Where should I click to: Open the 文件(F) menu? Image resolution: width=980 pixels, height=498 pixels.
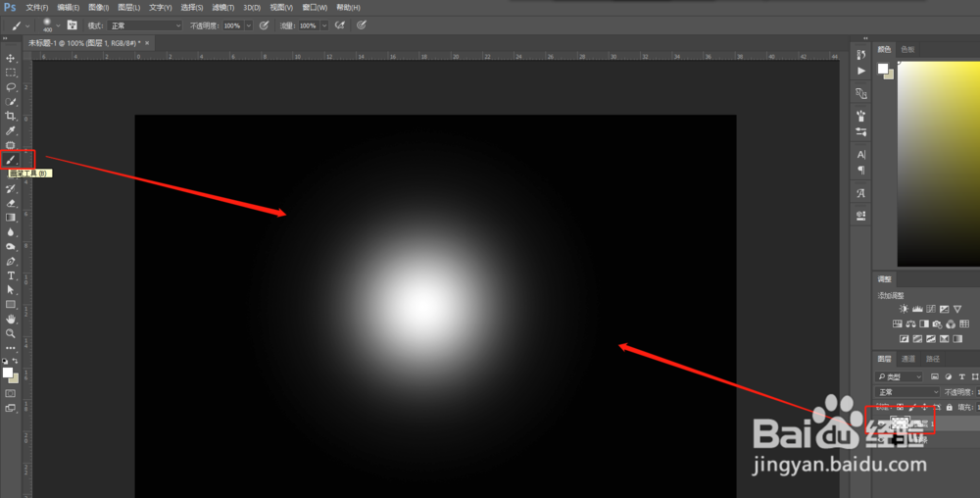click(x=37, y=8)
